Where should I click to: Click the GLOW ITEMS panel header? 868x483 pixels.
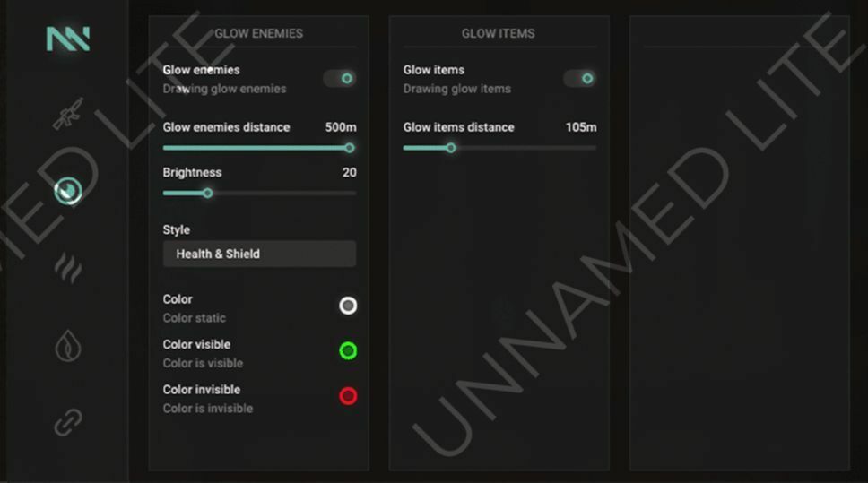click(499, 34)
